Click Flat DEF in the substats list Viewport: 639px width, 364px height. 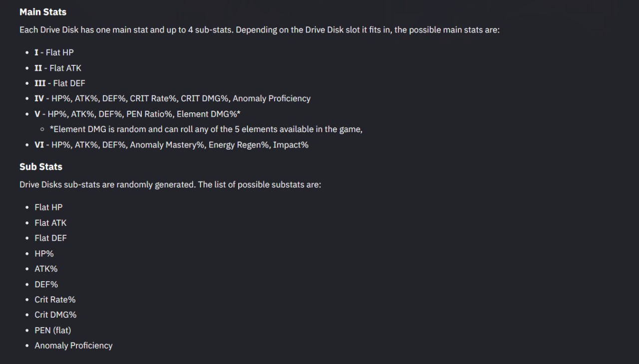[x=50, y=238]
